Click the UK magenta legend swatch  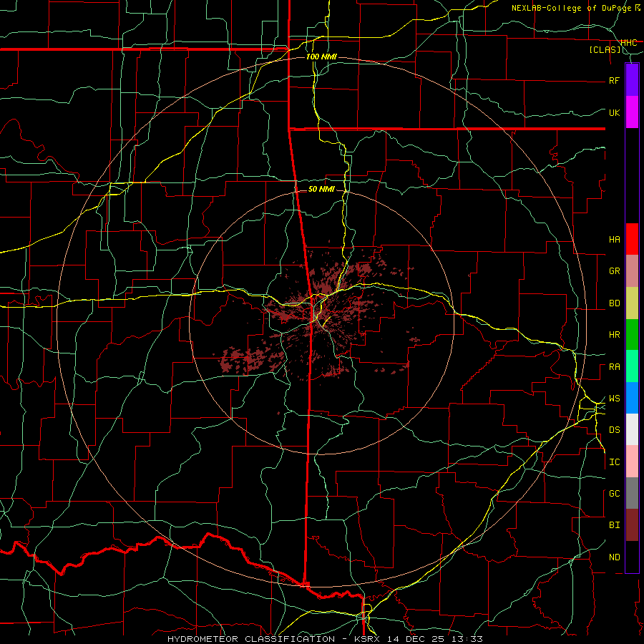point(632,112)
